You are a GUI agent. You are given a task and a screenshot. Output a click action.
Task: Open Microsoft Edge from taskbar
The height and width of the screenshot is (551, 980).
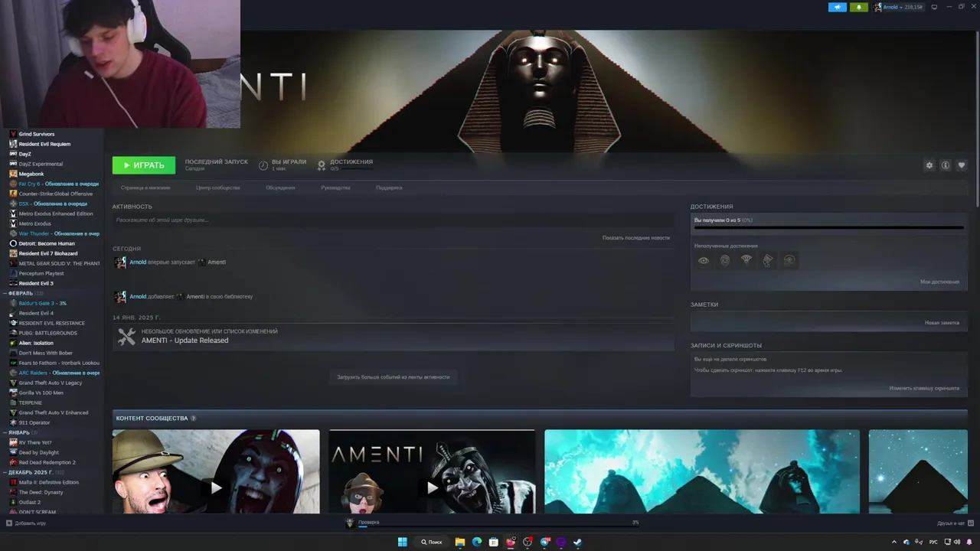click(477, 542)
